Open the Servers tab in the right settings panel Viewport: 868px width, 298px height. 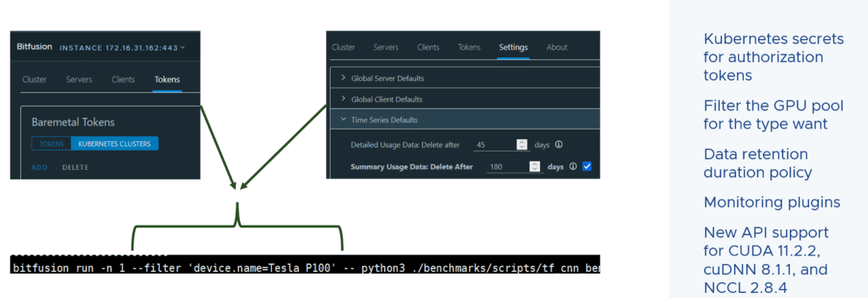[386, 47]
